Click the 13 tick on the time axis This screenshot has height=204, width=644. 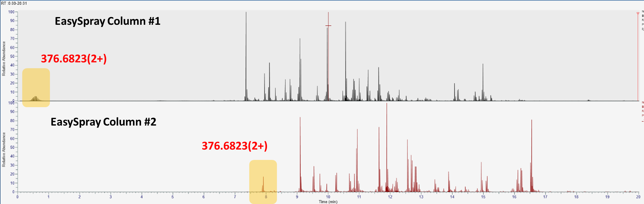click(421, 197)
